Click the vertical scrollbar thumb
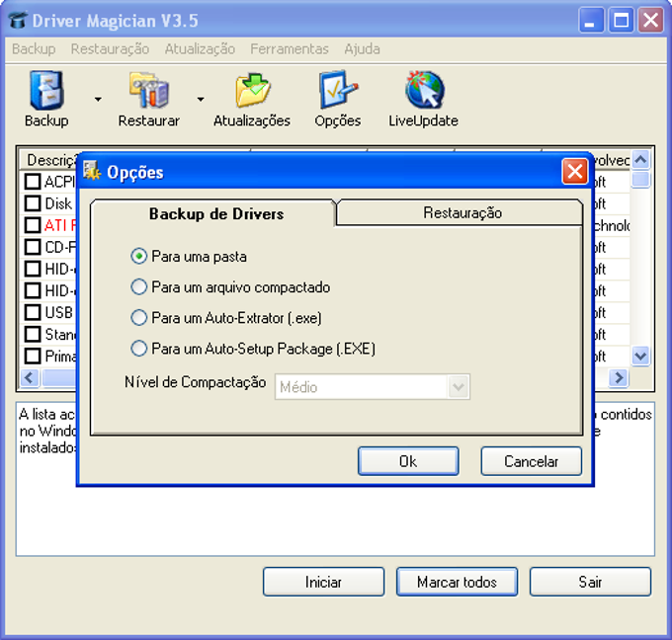This screenshot has height=640, width=672. 640,179
